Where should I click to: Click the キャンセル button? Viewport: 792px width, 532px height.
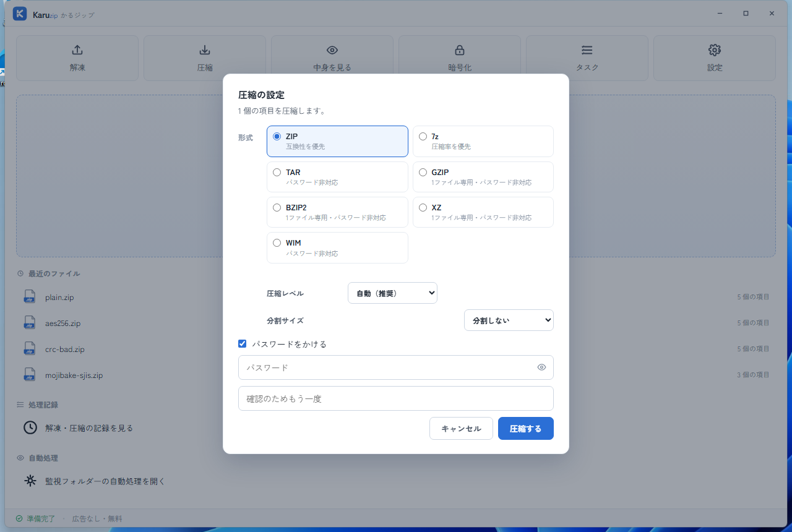point(461,429)
